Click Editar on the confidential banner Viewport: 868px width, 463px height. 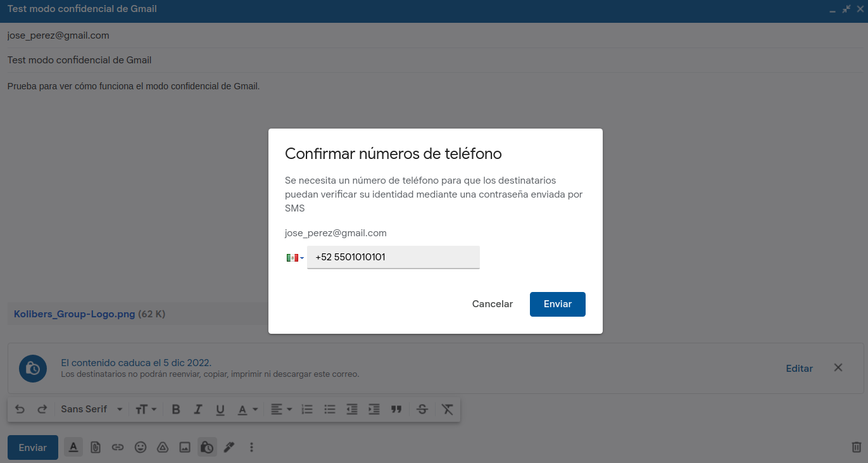coord(799,368)
